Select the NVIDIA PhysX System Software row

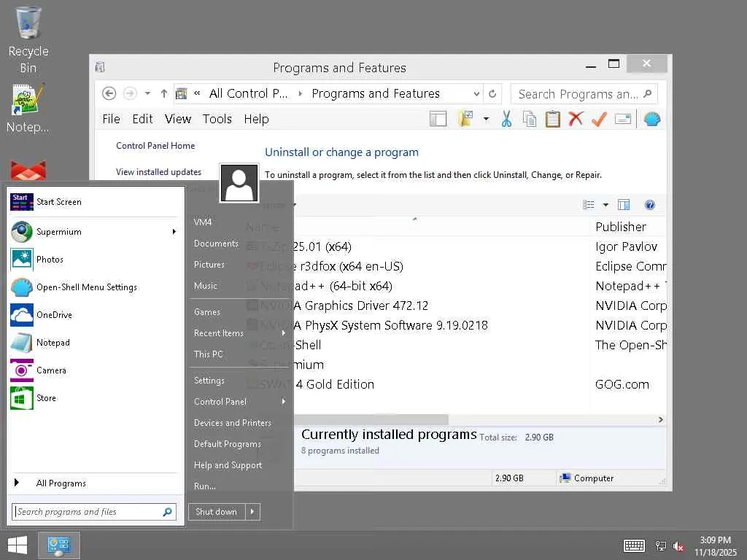coord(455,325)
